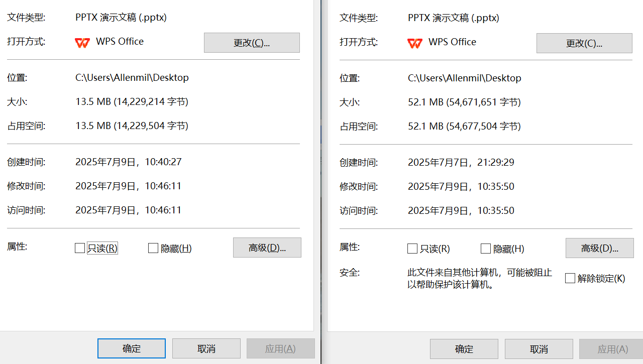
Task: Click the WPS Office icon in the 52.1 MB file dialog
Action: pyautogui.click(x=415, y=43)
